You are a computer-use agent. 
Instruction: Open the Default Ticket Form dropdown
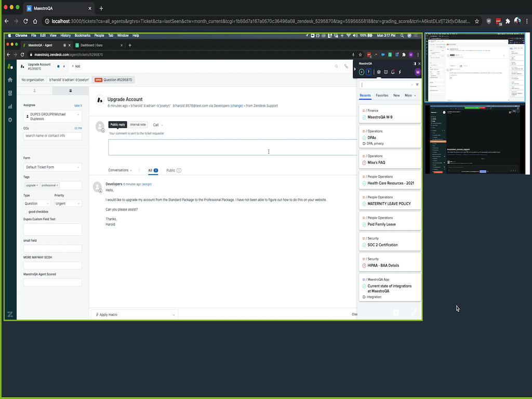pos(52,167)
